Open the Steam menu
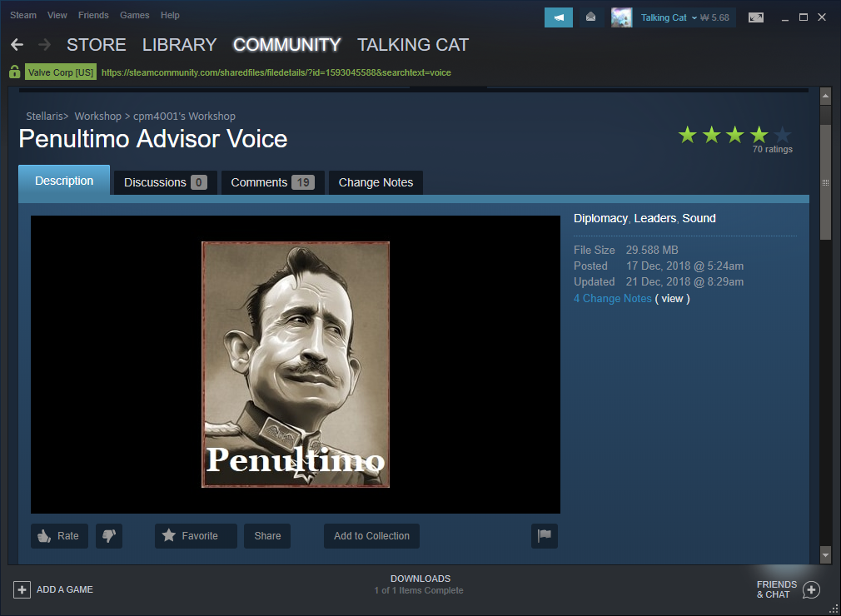The width and height of the screenshot is (841, 616). [23, 15]
